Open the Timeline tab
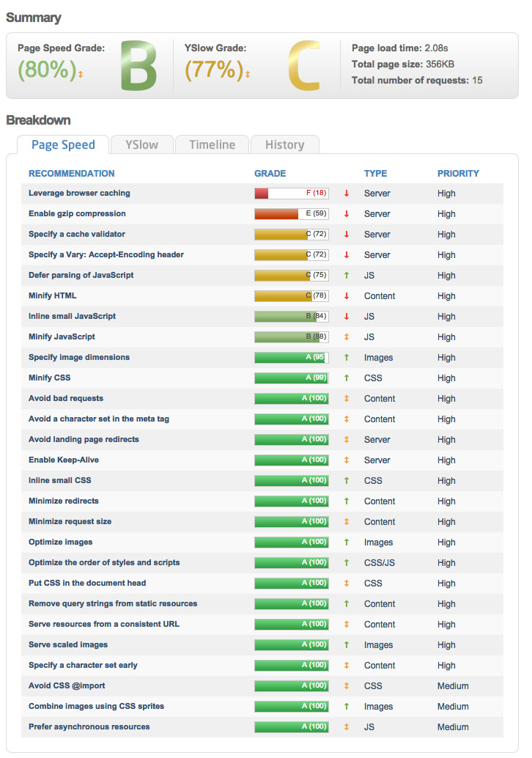Screen dimensions: 532x758 tap(212, 144)
